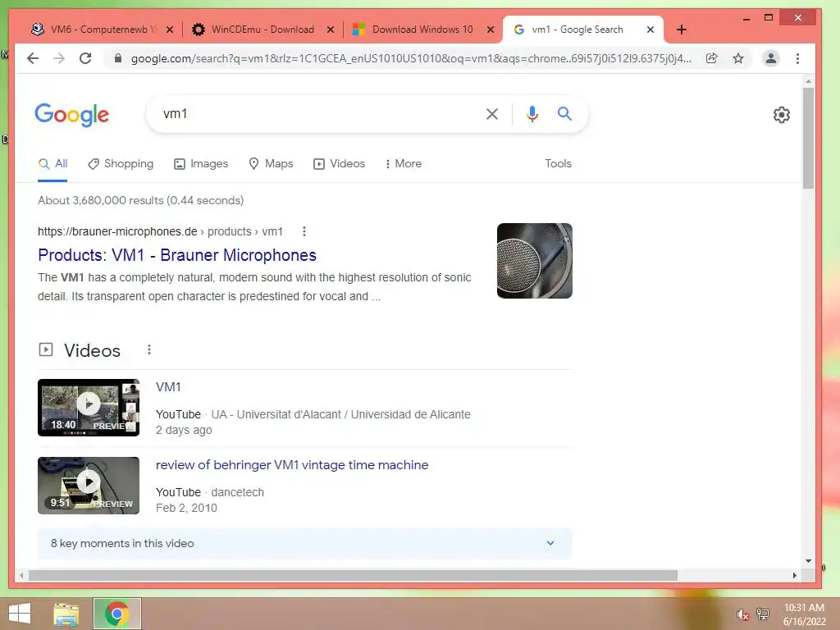The width and height of the screenshot is (840, 630).
Task: Click the Chrome taskbar icon
Action: pyautogui.click(x=117, y=614)
